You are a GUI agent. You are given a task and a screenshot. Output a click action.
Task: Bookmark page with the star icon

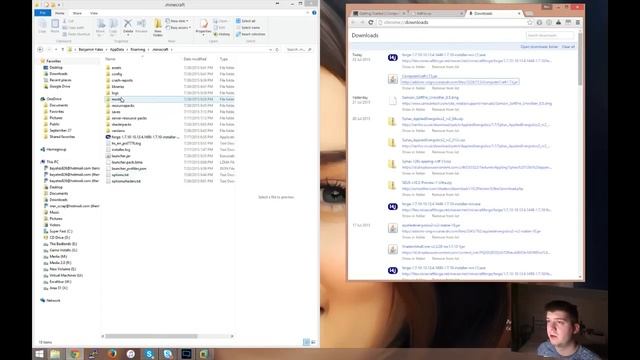(530, 22)
